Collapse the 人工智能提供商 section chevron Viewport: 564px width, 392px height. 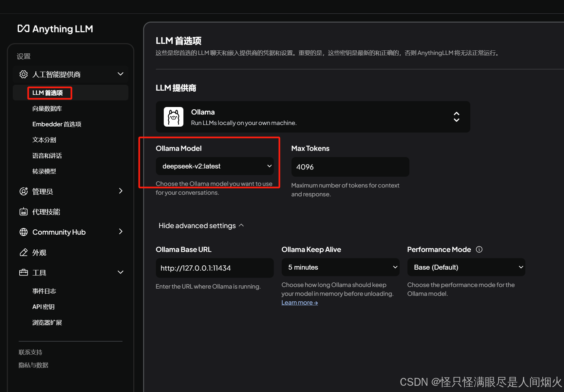pos(121,74)
